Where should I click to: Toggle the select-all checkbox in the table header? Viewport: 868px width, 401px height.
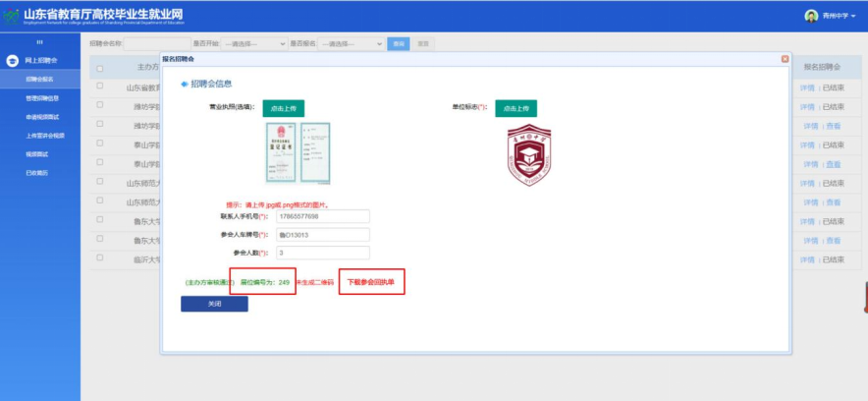[99, 69]
